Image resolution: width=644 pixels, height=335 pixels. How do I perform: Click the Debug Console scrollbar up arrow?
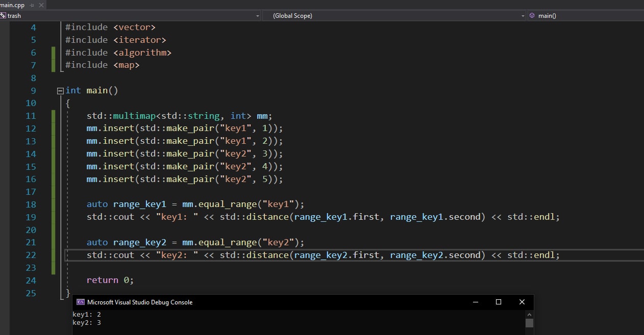click(x=529, y=314)
